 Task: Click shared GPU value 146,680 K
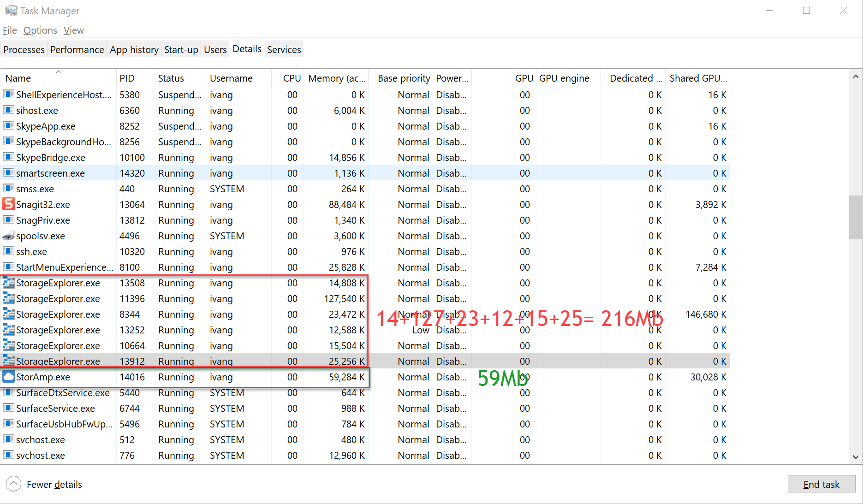click(x=706, y=314)
